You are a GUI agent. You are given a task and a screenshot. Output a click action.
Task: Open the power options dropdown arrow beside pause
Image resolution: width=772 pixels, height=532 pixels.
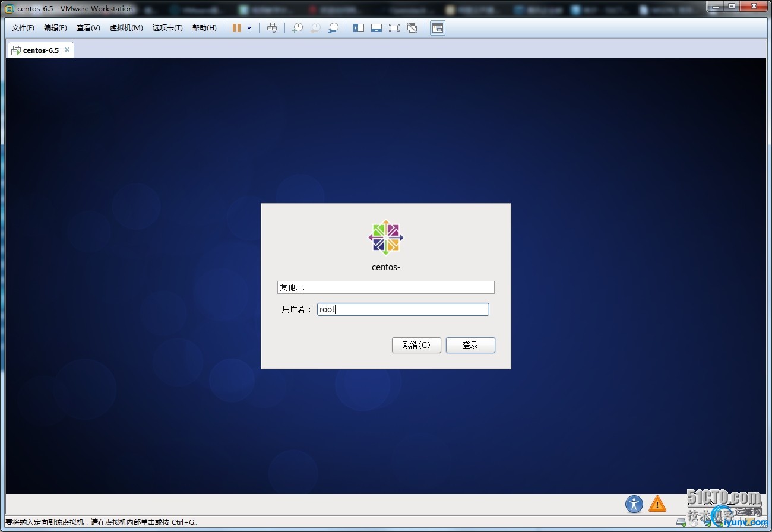tap(249, 28)
